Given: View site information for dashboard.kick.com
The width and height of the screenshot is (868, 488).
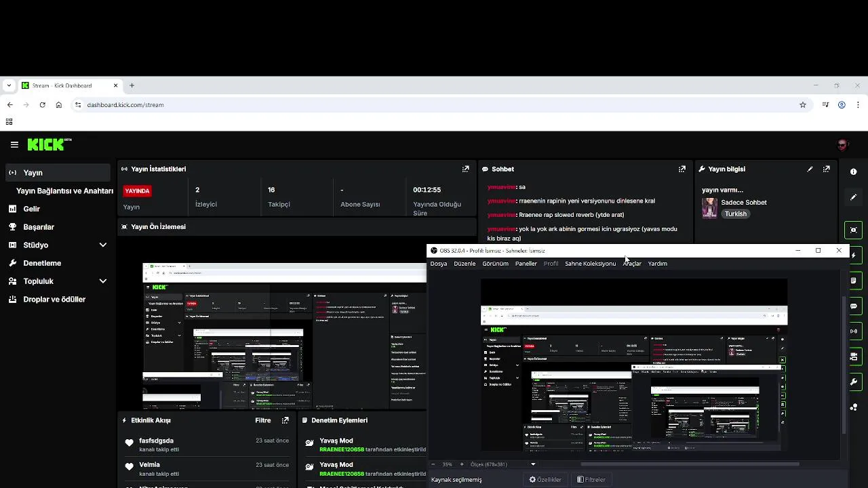Looking at the screenshot, I should 78,105.
